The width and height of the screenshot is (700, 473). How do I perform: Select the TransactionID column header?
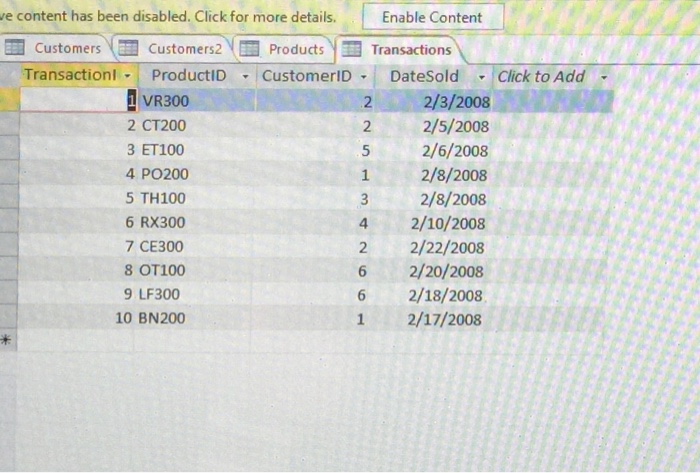click(79, 75)
